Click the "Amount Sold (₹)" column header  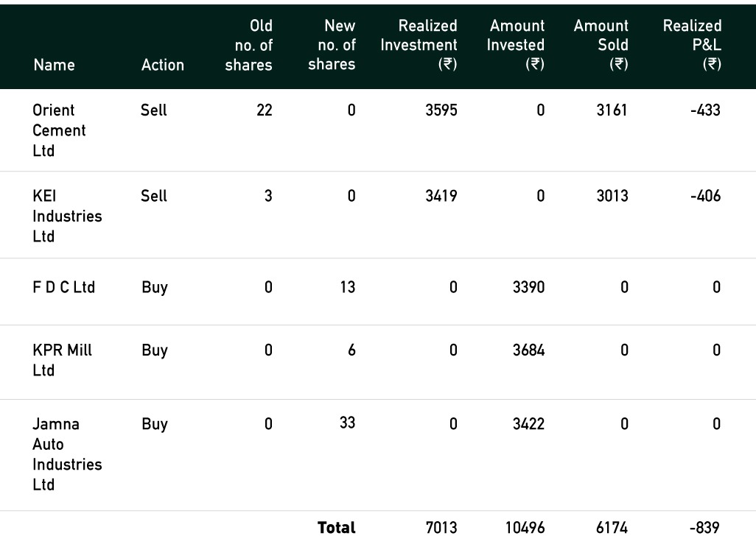coord(601,45)
